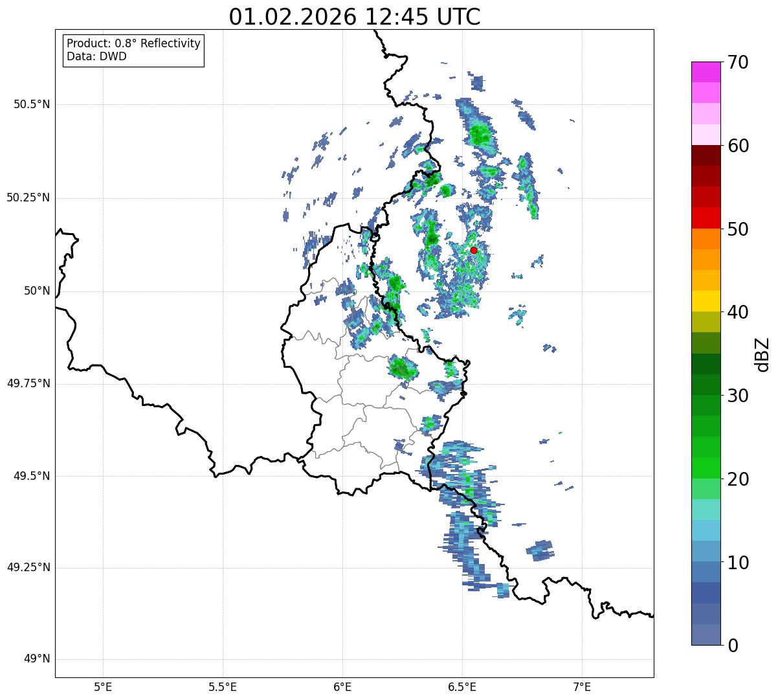Click the 49°N latitude label
778x700 pixels.
[x=38, y=659]
